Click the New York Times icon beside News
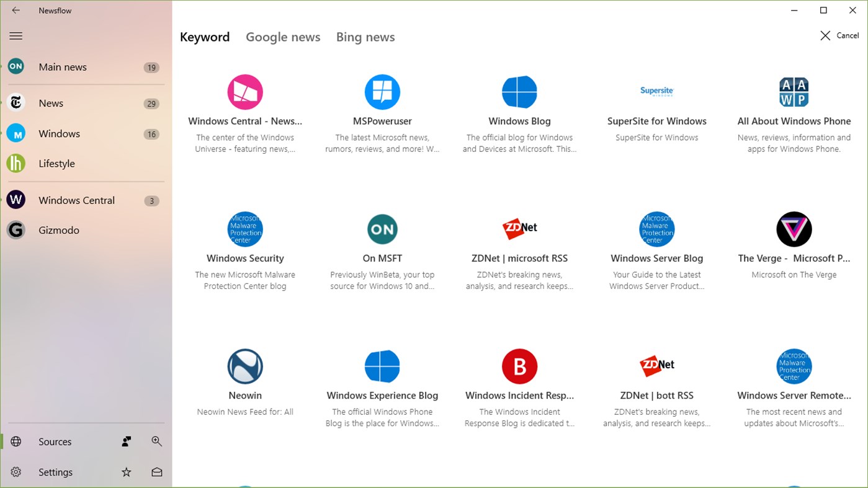Screen dimensions: 868x488 [16, 103]
